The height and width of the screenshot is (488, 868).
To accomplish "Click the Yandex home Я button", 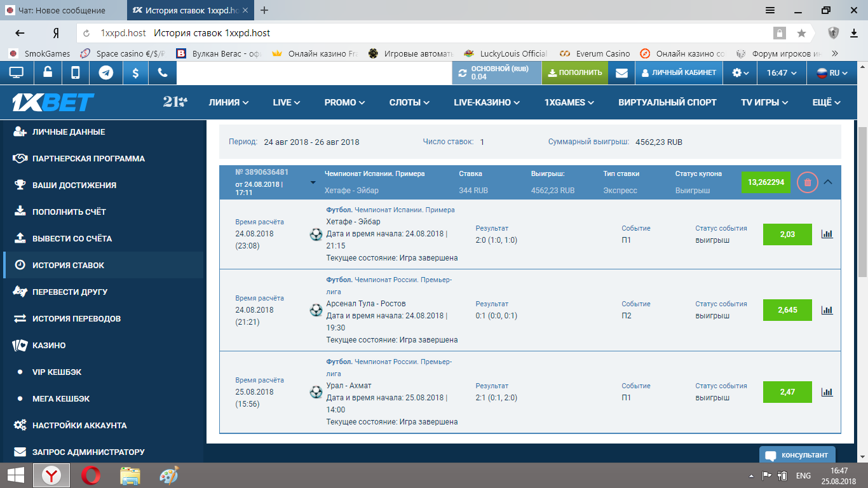I will 56,33.
